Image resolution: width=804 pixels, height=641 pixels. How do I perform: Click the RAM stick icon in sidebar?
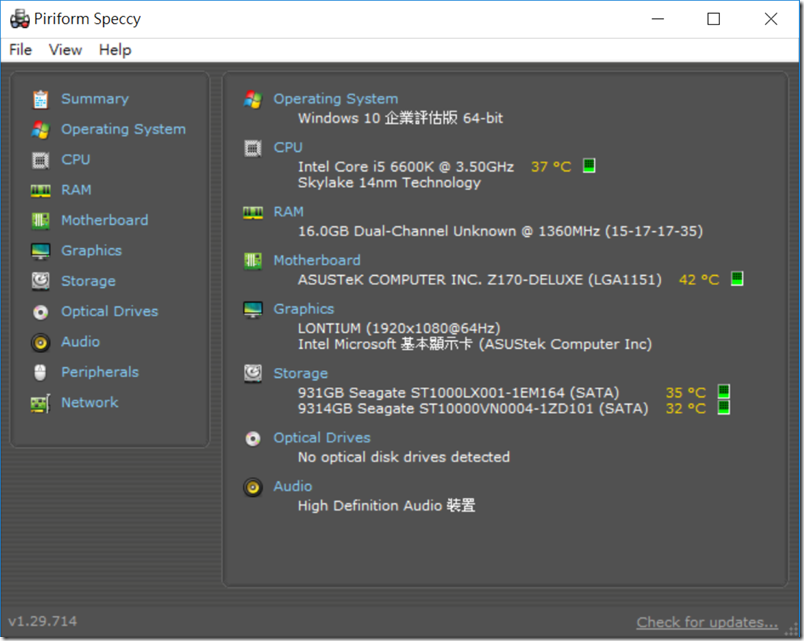(x=41, y=191)
